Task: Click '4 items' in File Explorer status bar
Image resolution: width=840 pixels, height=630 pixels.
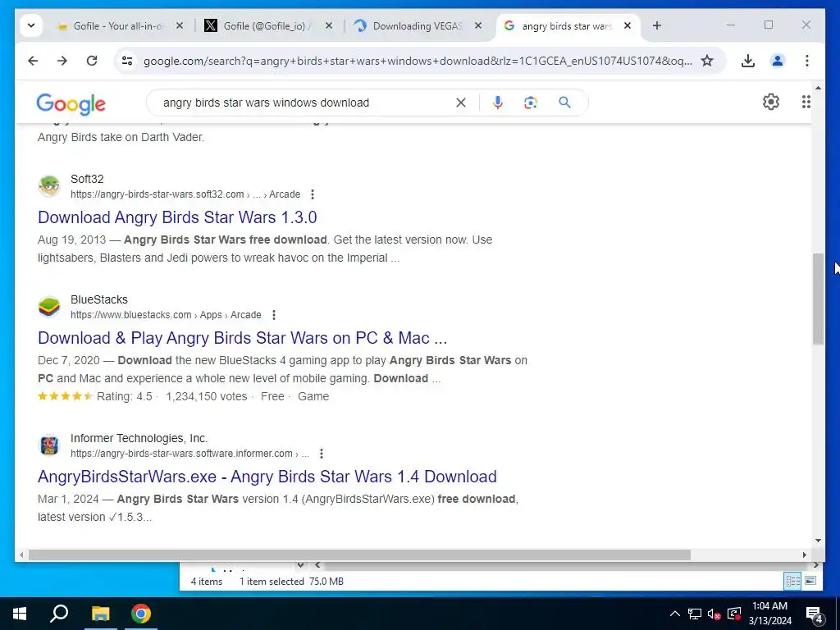Action: [206, 582]
